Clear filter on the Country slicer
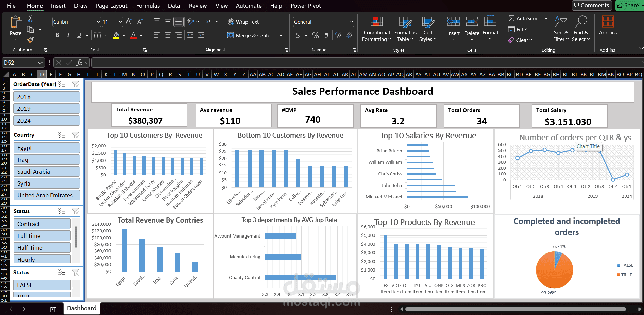 [x=75, y=135]
